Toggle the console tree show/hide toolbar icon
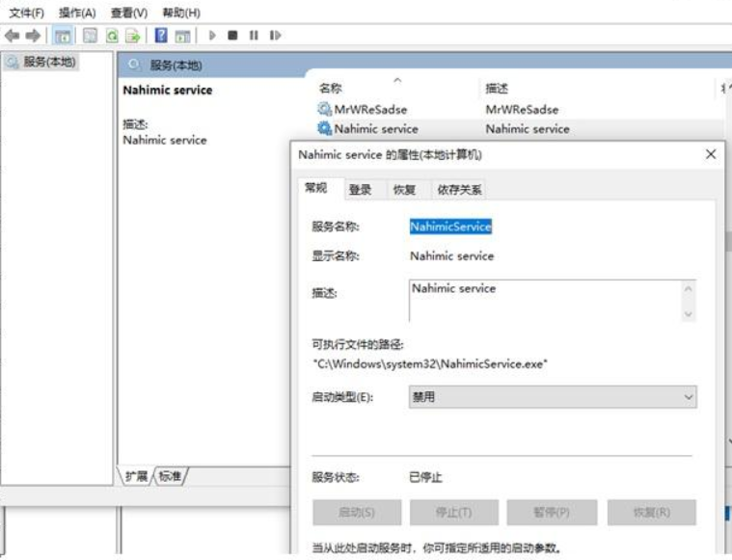 tap(63, 36)
